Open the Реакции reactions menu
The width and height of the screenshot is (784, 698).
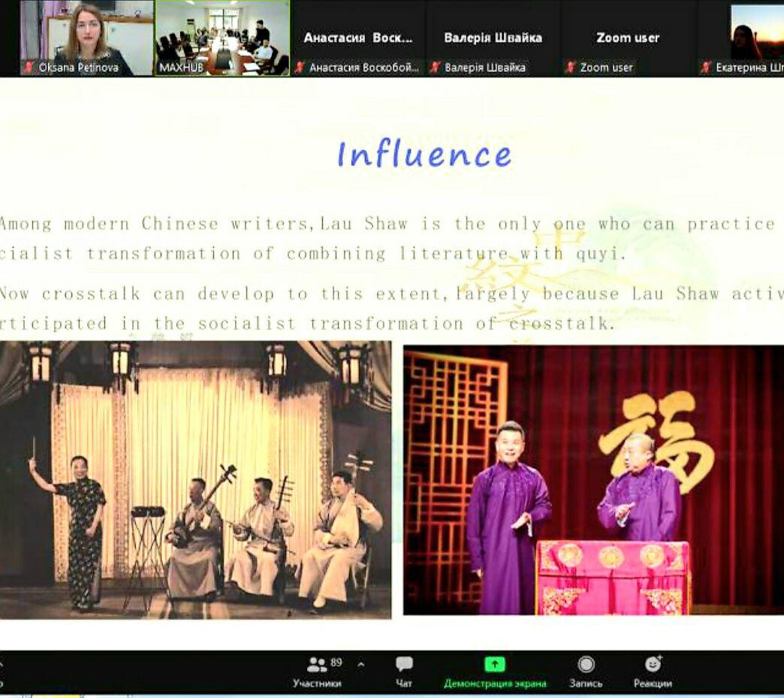click(653, 664)
